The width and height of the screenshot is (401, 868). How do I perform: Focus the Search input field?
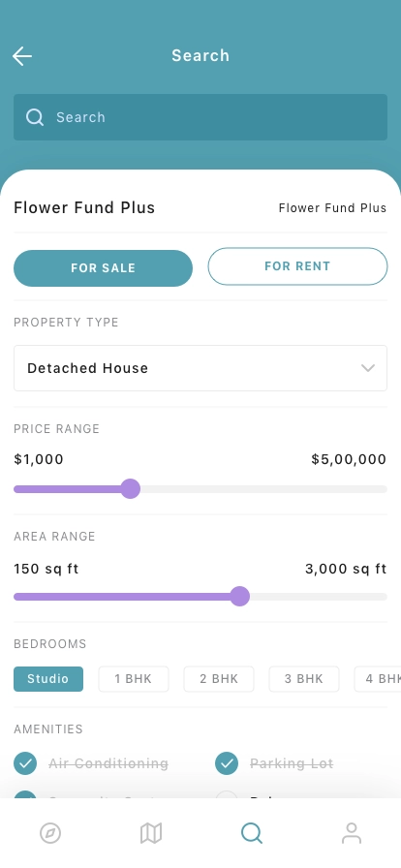point(200,117)
